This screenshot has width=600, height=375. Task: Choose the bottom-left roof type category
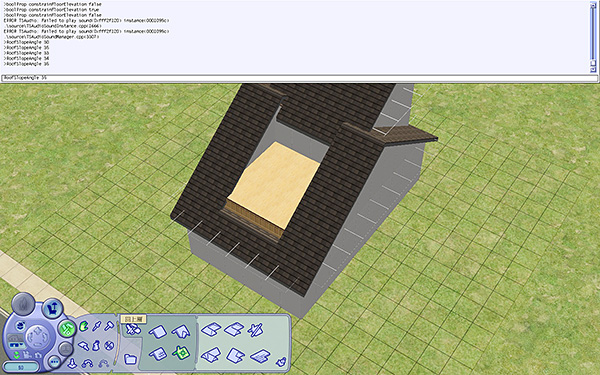pyautogui.click(x=158, y=354)
